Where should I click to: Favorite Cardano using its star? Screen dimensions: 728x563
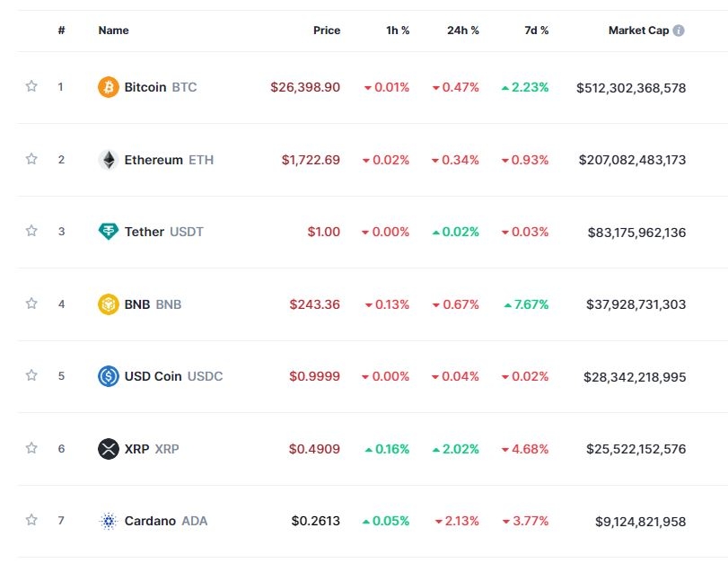coord(31,521)
